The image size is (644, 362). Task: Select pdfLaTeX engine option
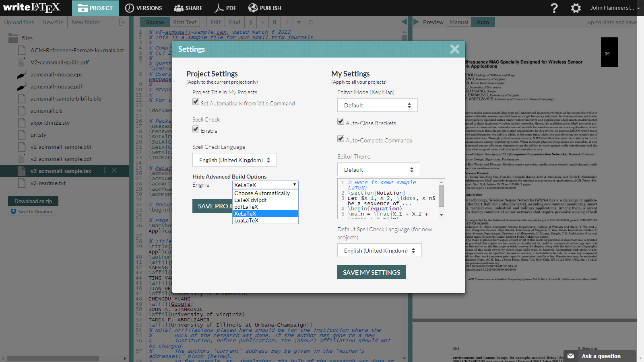[266, 207]
